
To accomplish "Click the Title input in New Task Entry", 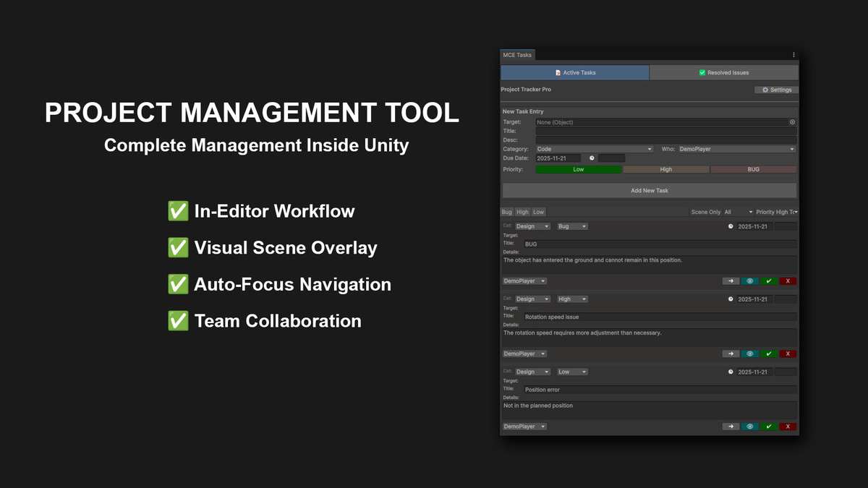I will [665, 131].
